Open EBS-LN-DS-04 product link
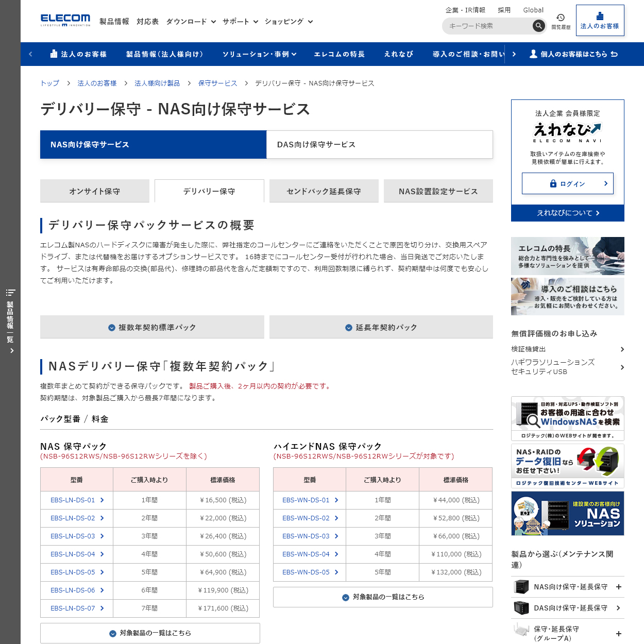This screenshot has width=644, height=644. [x=77, y=554]
